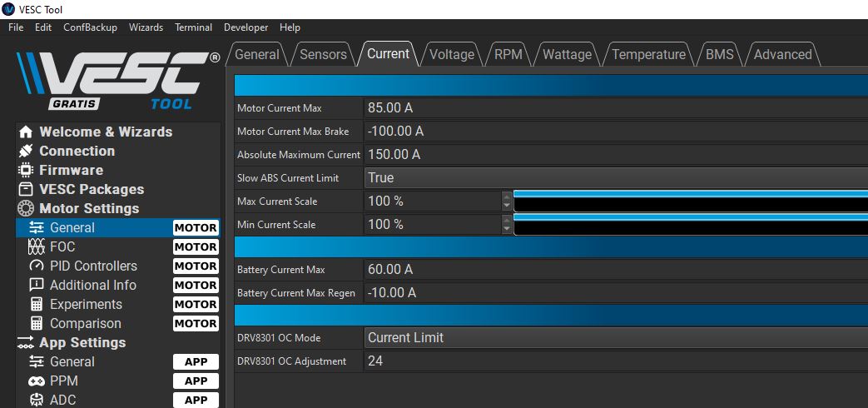Click the VESC Packages box icon

click(25, 190)
